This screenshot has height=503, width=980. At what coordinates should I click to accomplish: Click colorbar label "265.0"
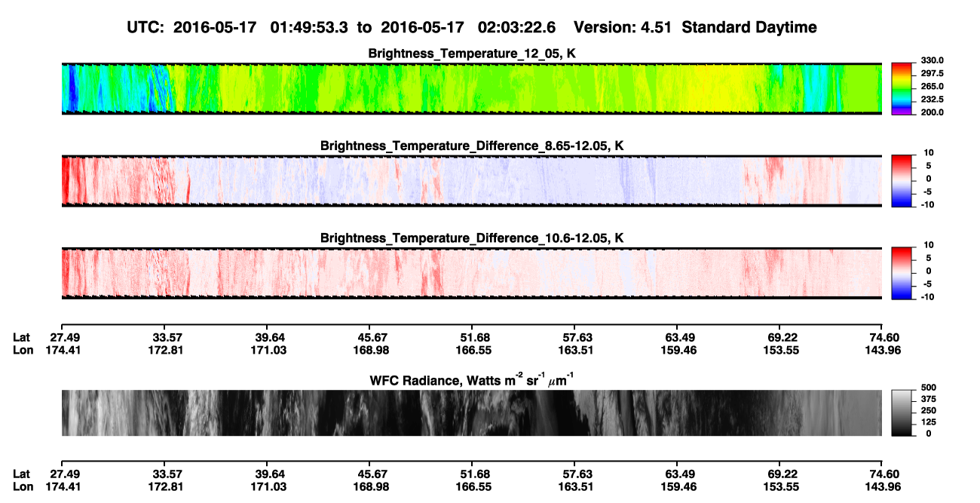(x=932, y=87)
